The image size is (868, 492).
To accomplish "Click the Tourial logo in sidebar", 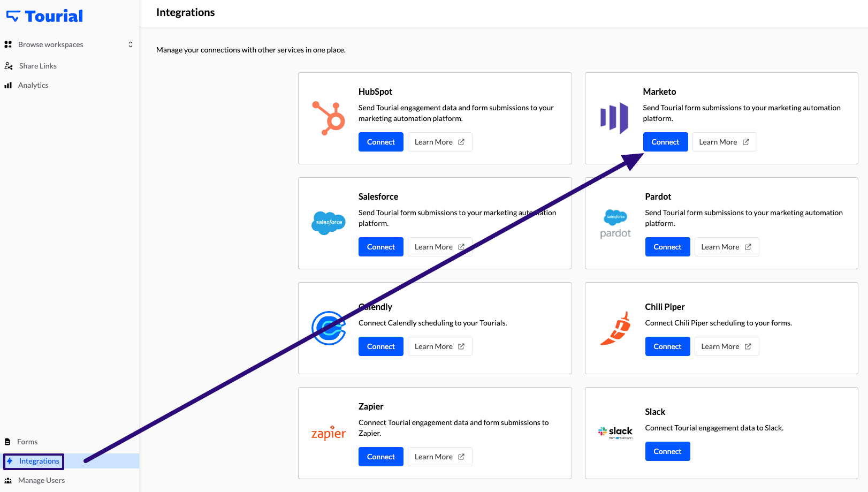I will click(44, 16).
